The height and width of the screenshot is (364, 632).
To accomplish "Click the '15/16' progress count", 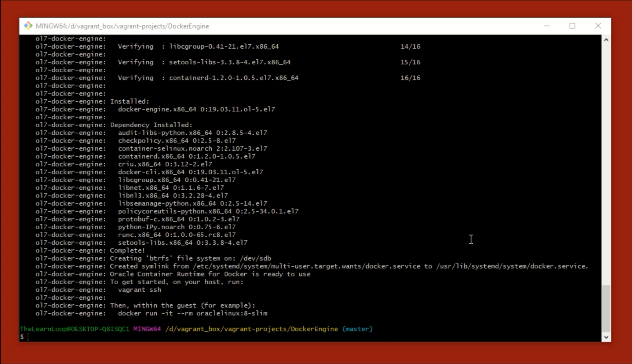I will click(x=410, y=62).
